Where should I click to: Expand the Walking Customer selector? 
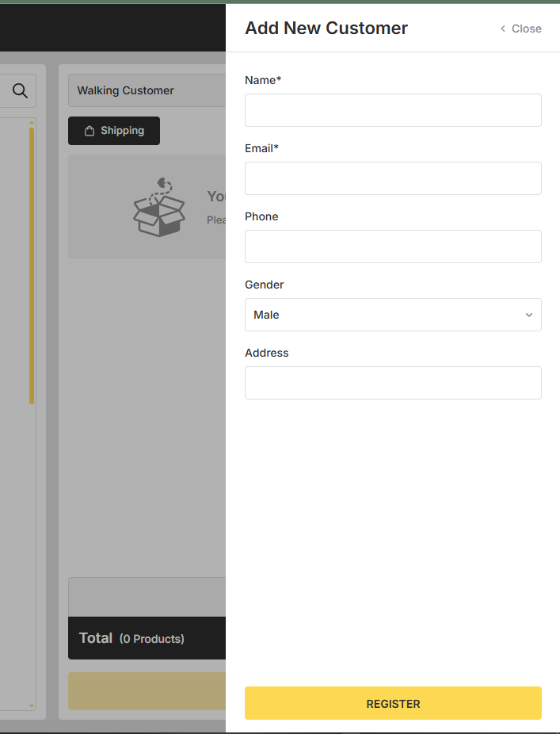(147, 90)
